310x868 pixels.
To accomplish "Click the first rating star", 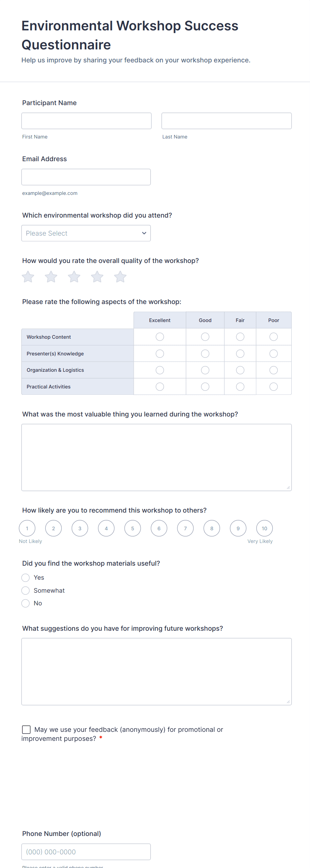I will (x=28, y=277).
